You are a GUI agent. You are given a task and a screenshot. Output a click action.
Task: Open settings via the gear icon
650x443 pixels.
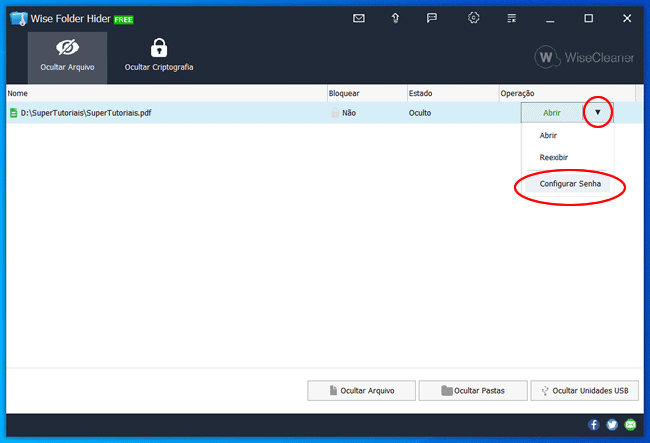tap(474, 18)
